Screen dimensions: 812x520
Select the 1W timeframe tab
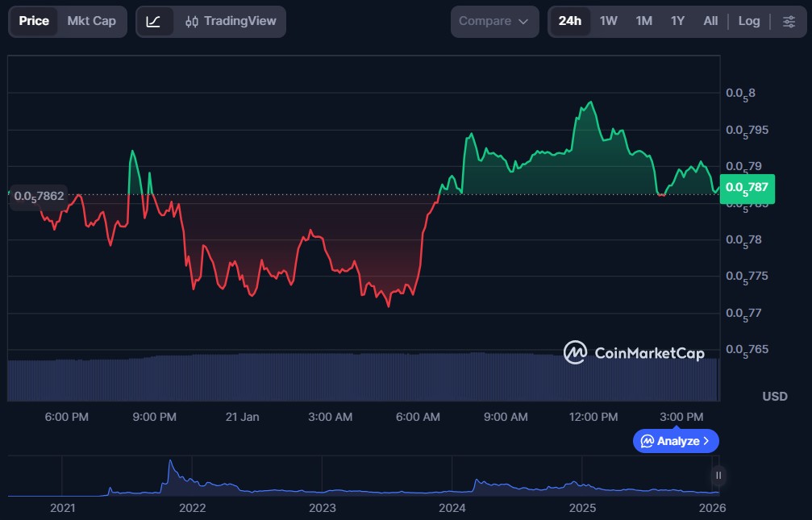click(609, 22)
